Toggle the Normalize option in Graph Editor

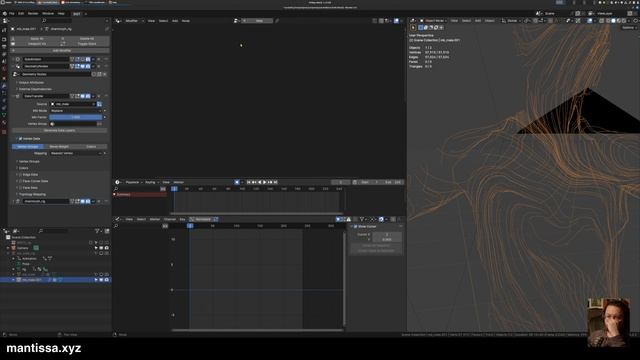point(204,219)
